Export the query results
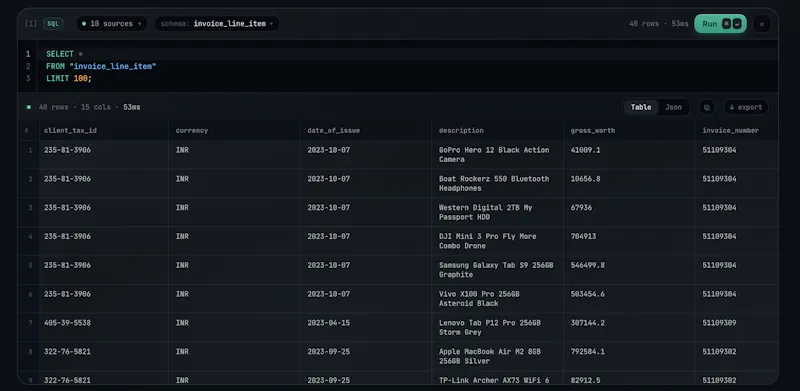Image resolution: width=800 pixels, height=391 pixels. pos(746,107)
